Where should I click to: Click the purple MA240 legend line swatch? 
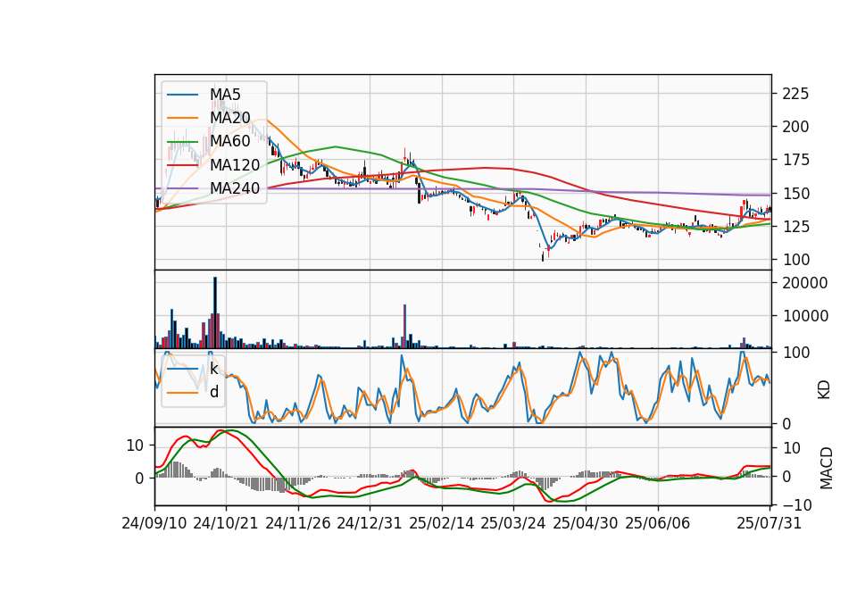[182, 188]
